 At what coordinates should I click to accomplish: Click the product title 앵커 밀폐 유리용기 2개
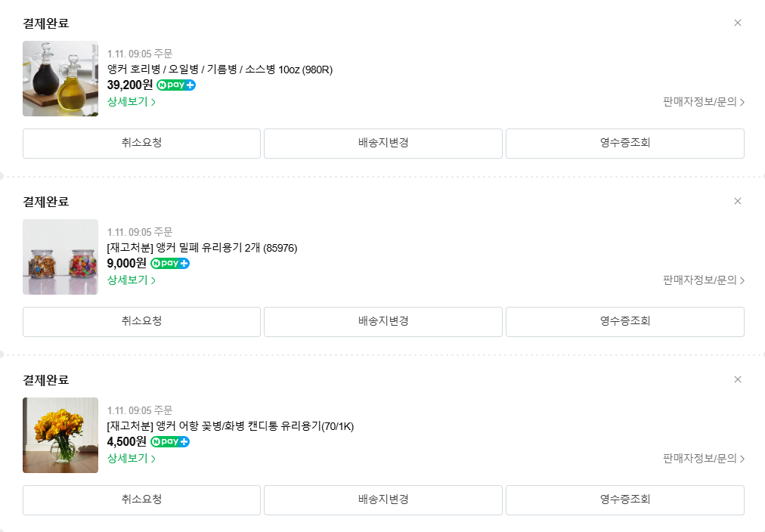coord(202,248)
